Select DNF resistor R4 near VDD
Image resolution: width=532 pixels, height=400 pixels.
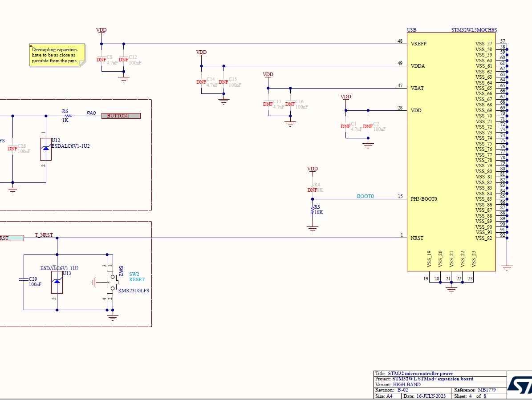[313, 187]
